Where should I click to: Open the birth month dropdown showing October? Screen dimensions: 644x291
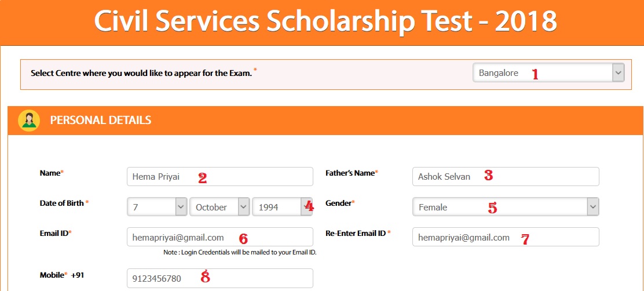(x=213, y=207)
